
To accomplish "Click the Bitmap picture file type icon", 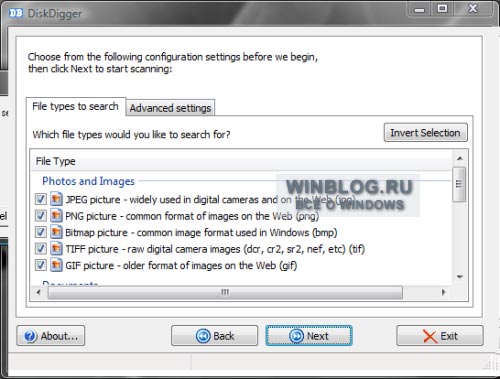I will [56, 232].
